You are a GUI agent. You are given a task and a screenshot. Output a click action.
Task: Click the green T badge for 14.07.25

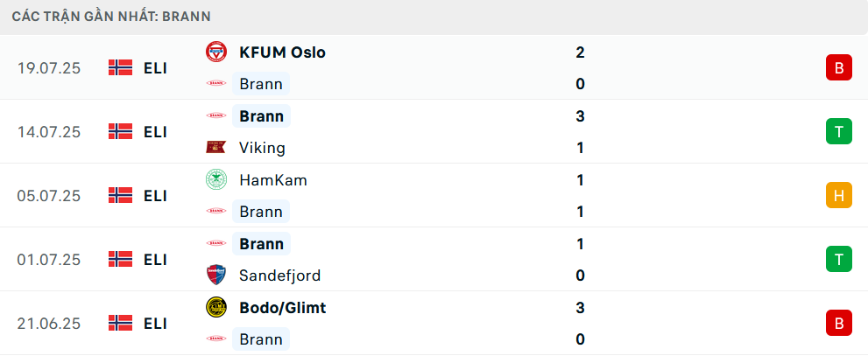coord(839,131)
